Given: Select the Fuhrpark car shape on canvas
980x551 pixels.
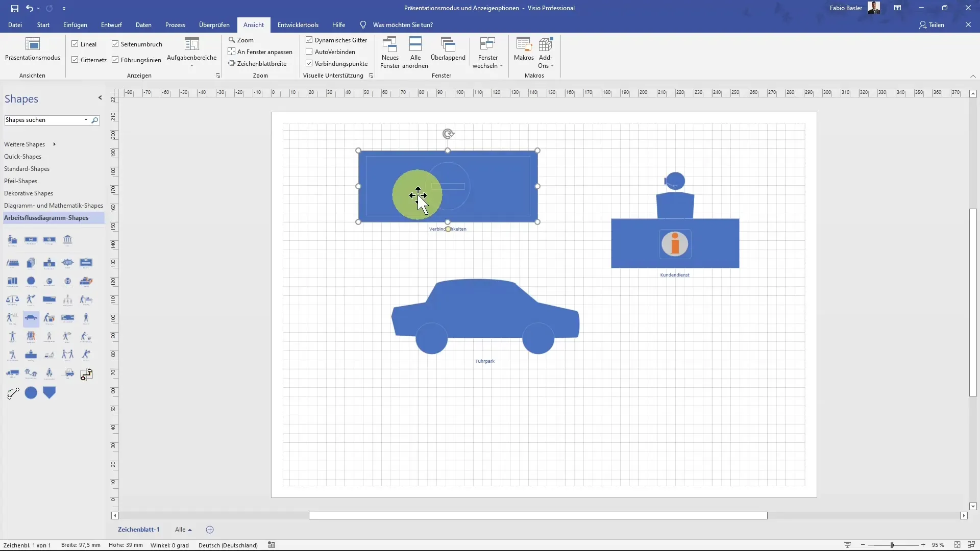Looking at the screenshot, I should [x=485, y=316].
